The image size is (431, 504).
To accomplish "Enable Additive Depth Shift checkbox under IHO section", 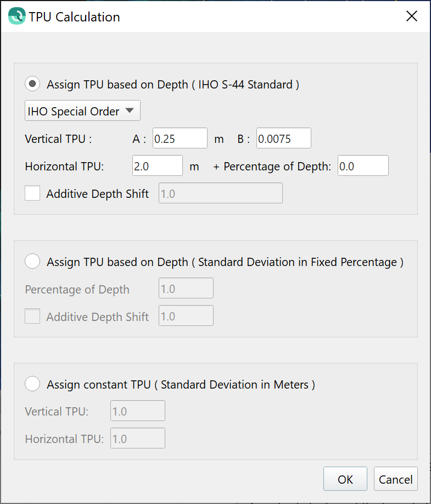I will [x=33, y=193].
